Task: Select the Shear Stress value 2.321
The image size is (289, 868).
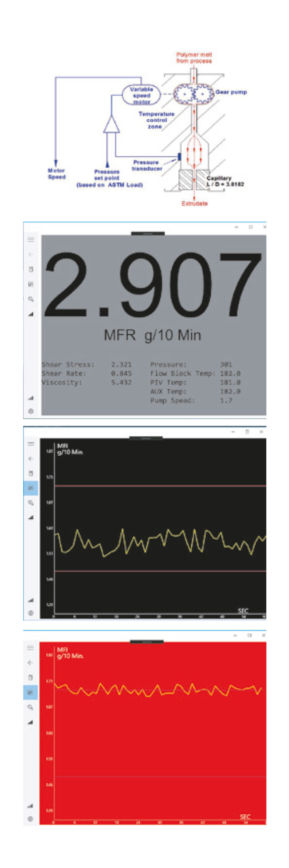Action: tap(121, 364)
